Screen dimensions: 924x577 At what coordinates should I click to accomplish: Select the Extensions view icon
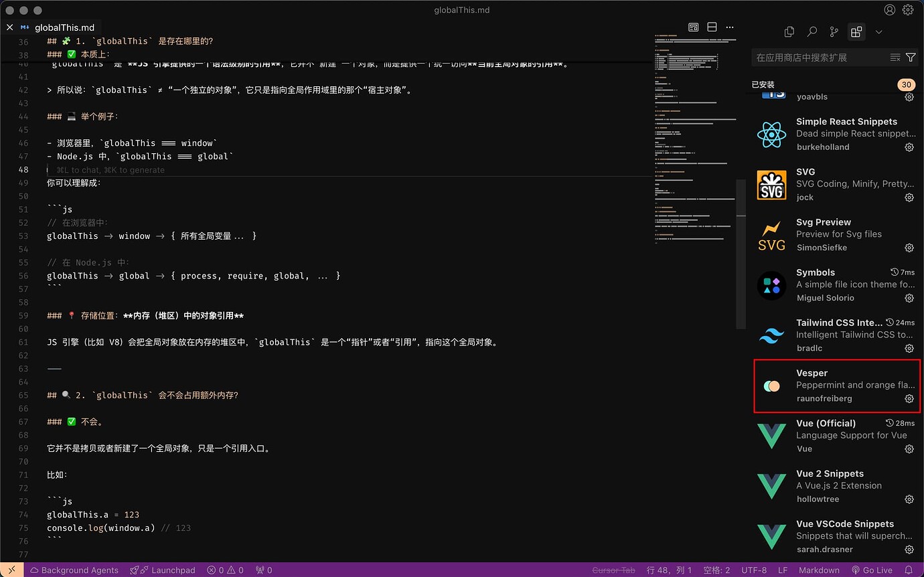(856, 31)
